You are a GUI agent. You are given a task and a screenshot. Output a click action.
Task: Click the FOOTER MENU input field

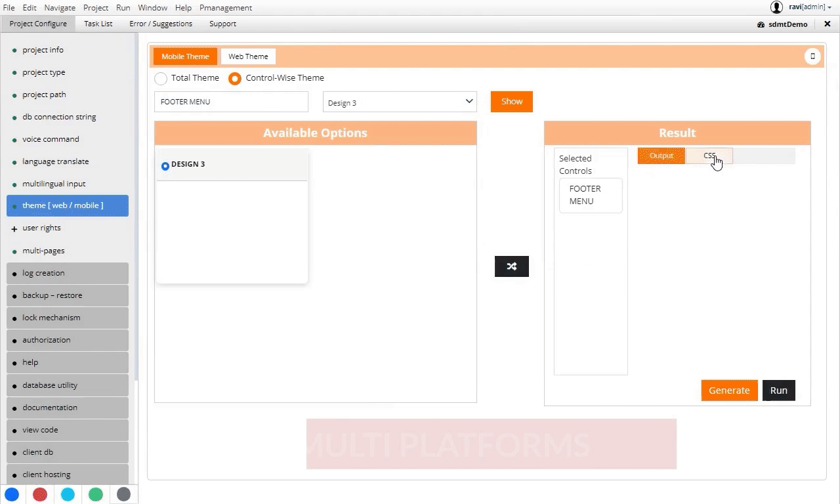pos(231,102)
